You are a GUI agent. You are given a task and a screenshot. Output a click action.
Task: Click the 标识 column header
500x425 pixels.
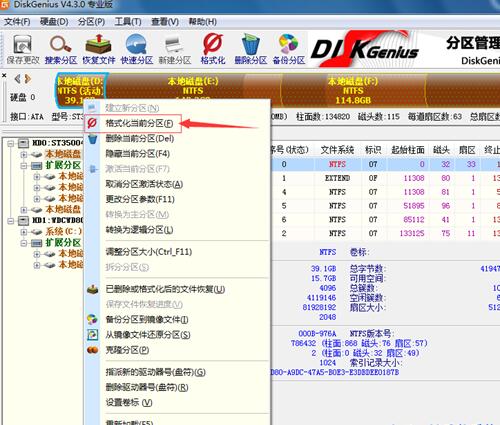click(x=373, y=150)
